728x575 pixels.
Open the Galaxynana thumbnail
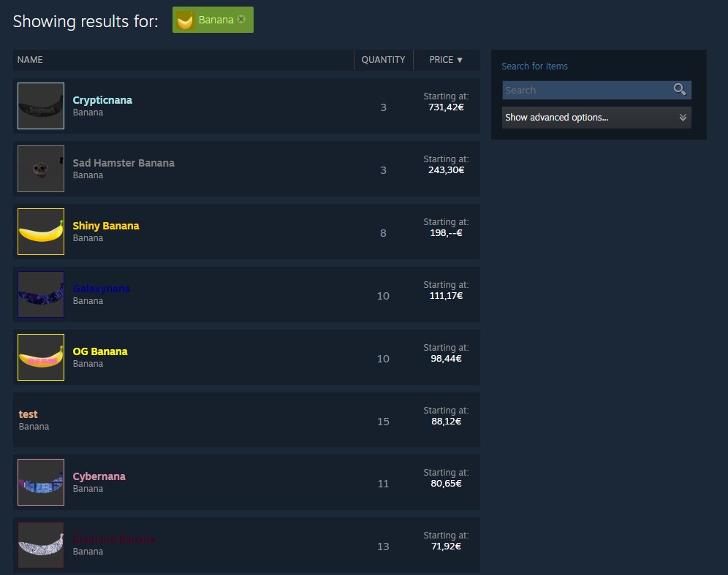coord(41,294)
